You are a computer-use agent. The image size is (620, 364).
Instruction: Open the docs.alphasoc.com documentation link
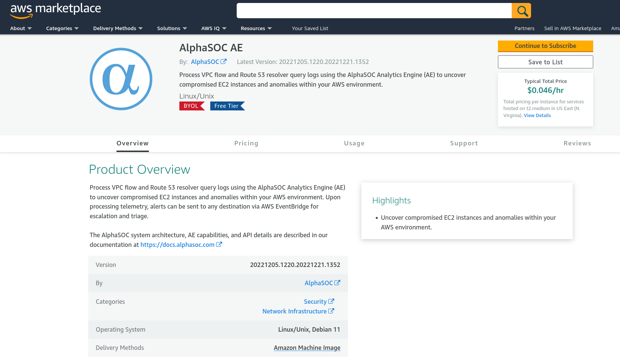[x=178, y=245]
